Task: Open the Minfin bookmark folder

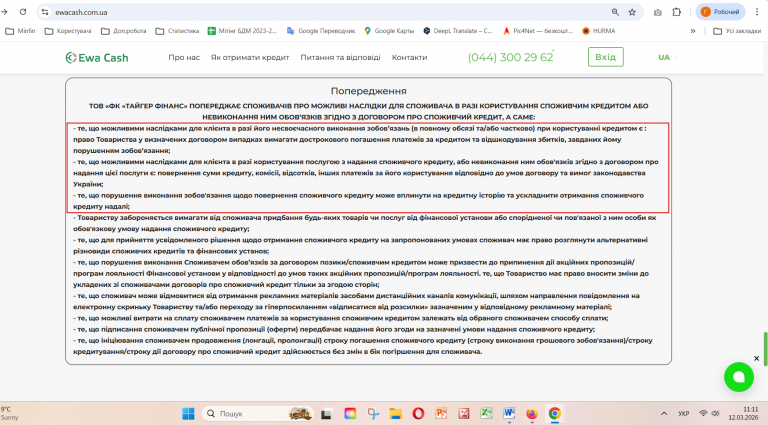Action: [20, 31]
